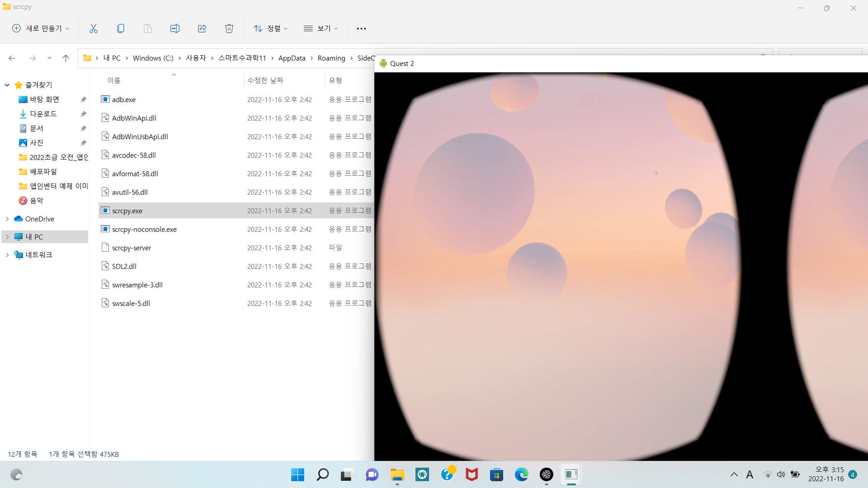The height and width of the screenshot is (488, 868).
Task: Open the 보기 view dropdown
Action: coord(321,28)
